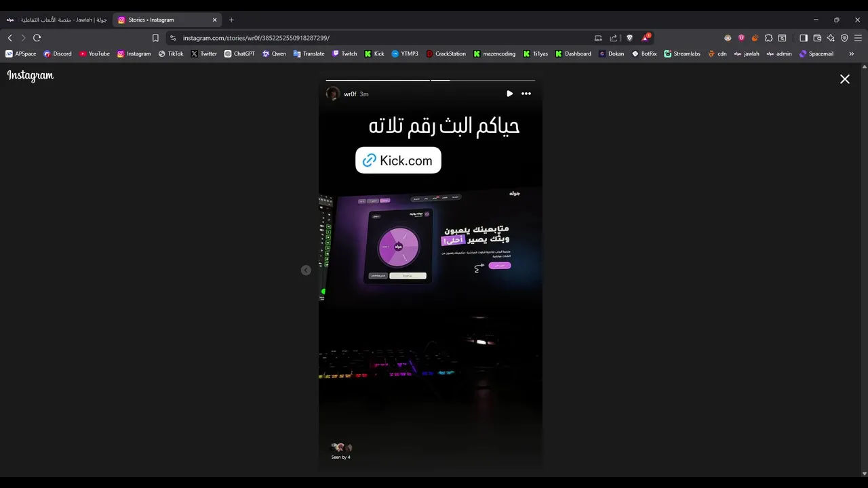The height and width of the screenshot is (488, 868).
Task: Close the Instagram story viewer
Action: pyautogui.click(x=845, y=79)
